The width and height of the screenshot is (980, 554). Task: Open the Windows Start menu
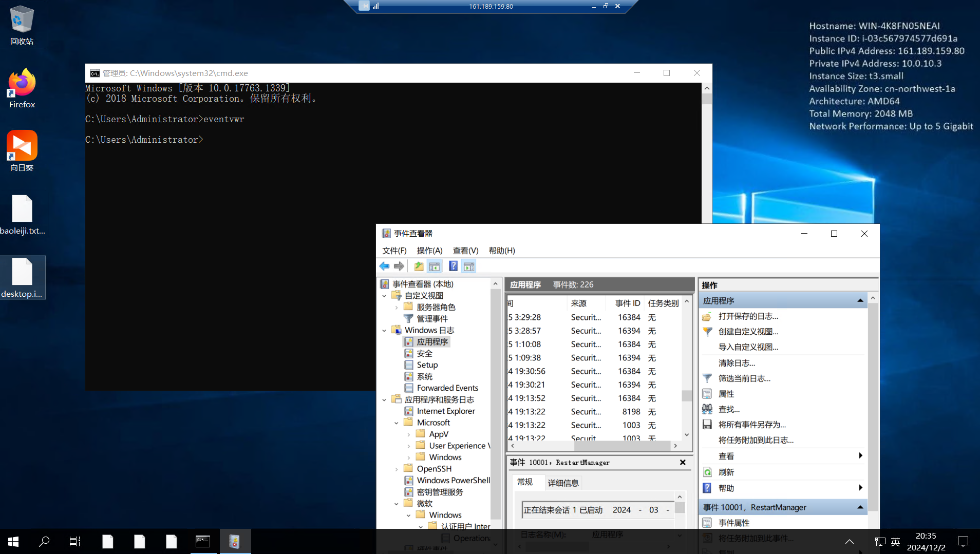[x=13, y=541]
